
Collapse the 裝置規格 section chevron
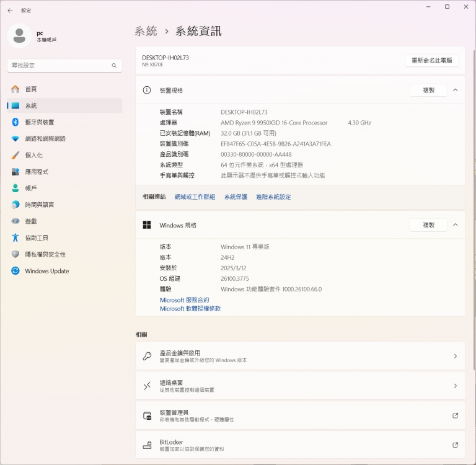pyautogui.click(x=456, y=90)
